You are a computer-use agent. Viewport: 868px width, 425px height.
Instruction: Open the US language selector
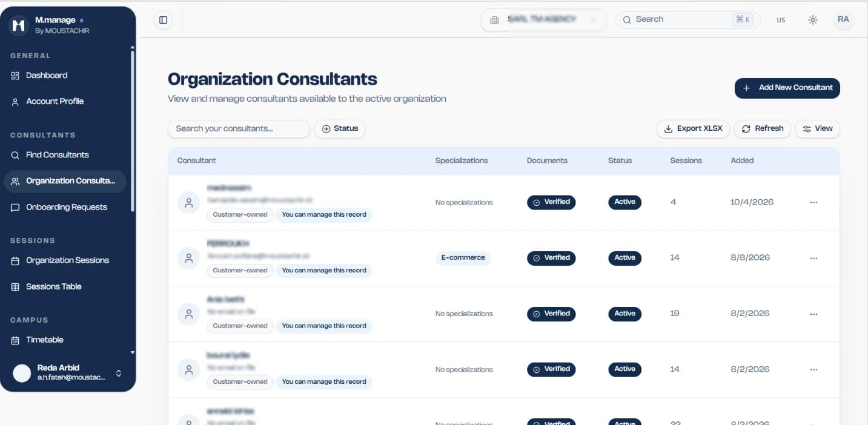tap(781, 20)
